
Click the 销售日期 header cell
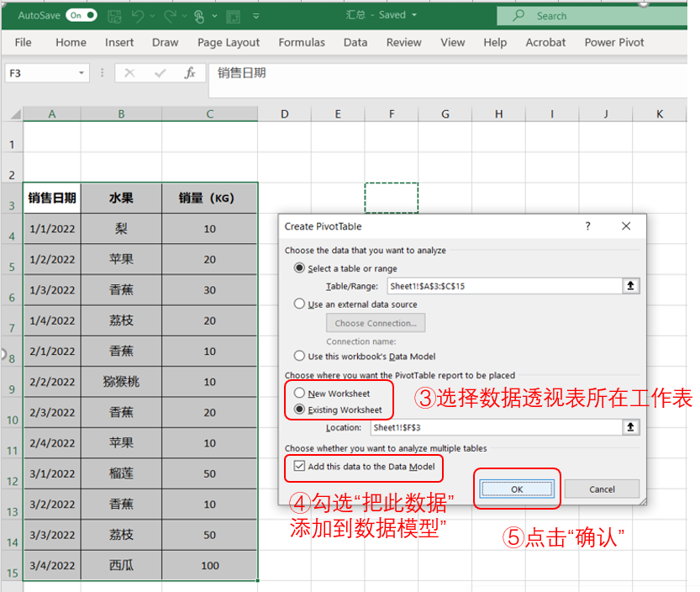52,198
